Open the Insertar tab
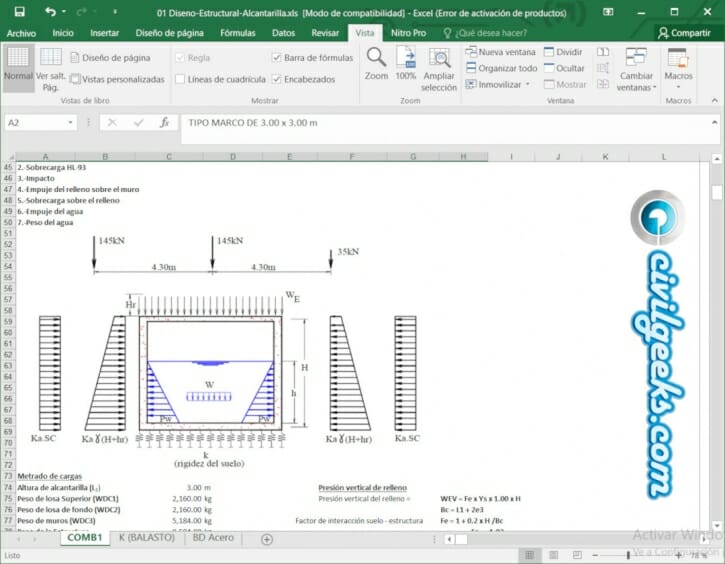 [104, 33]
